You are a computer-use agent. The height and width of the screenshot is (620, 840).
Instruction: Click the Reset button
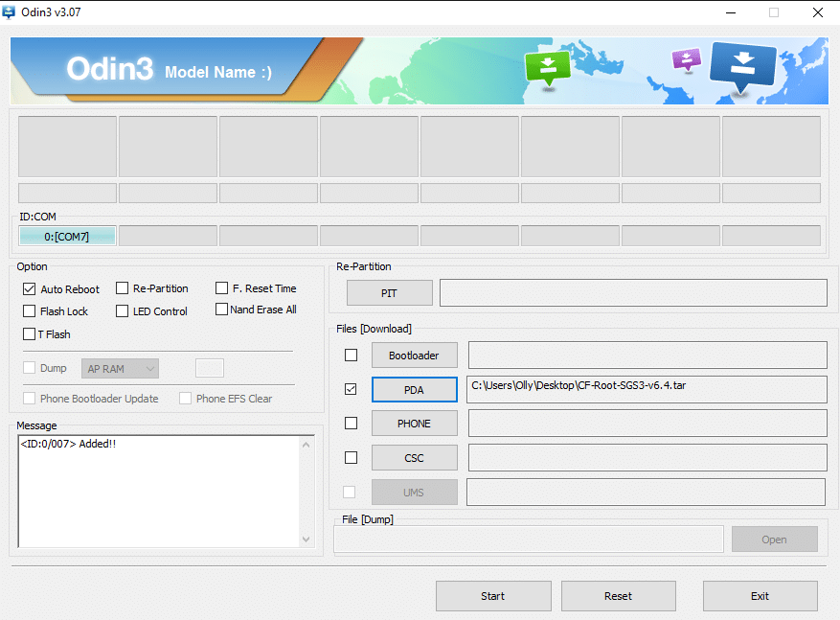[x=618, y=596]
